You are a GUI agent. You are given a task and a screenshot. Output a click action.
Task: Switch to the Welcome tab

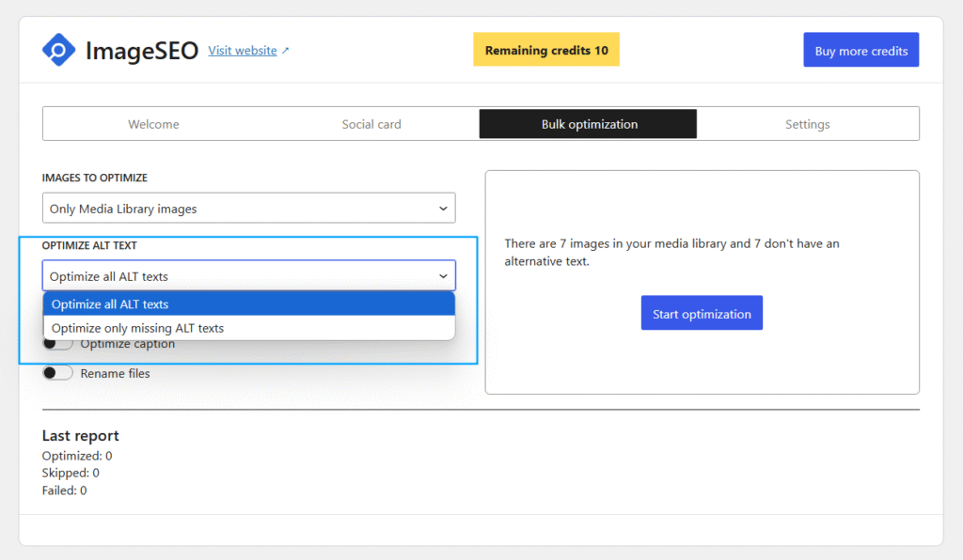click(x=153, y=124)
